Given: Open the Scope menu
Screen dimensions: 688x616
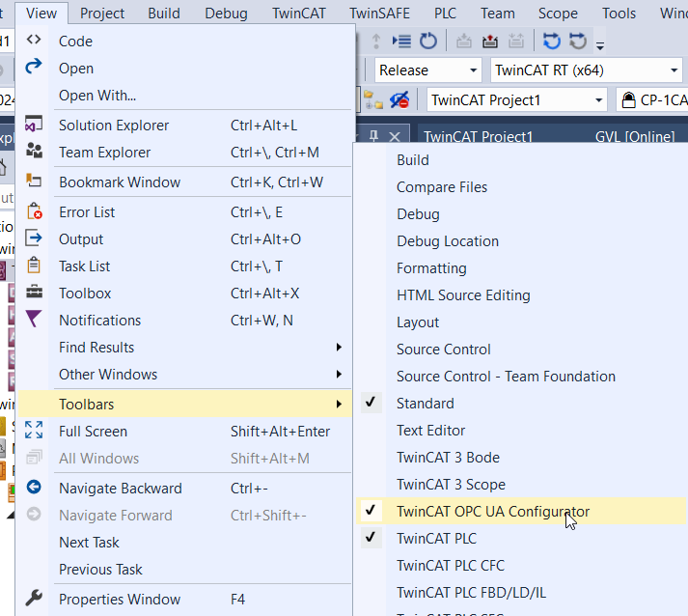Looking at the screenshot, I should pyautogui.click(x=558, y=14).
